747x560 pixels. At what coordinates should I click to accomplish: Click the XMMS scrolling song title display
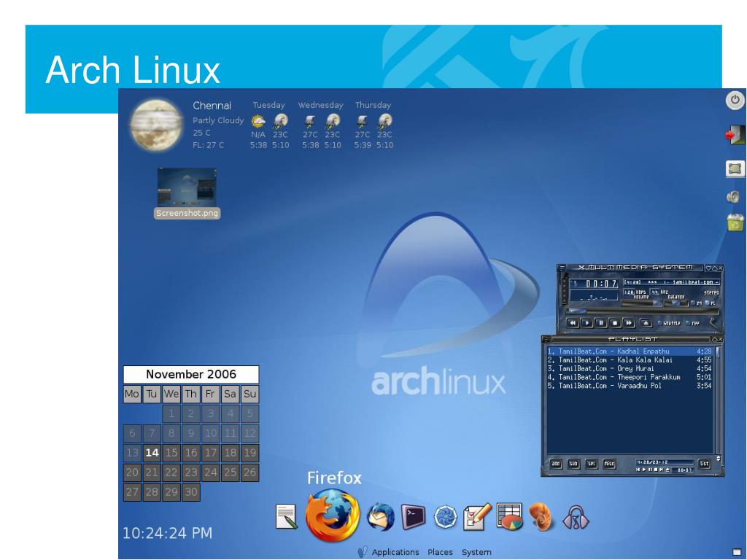pos(672,282)
